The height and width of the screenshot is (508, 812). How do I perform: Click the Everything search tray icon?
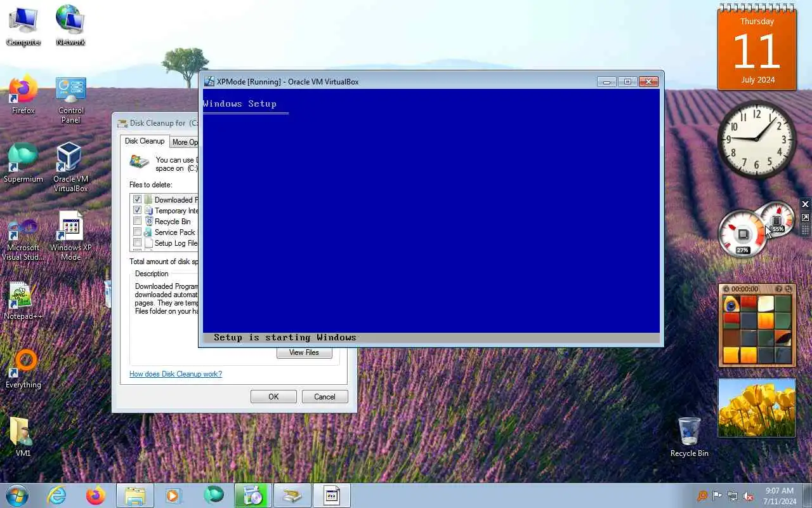(x=702, y=496)
